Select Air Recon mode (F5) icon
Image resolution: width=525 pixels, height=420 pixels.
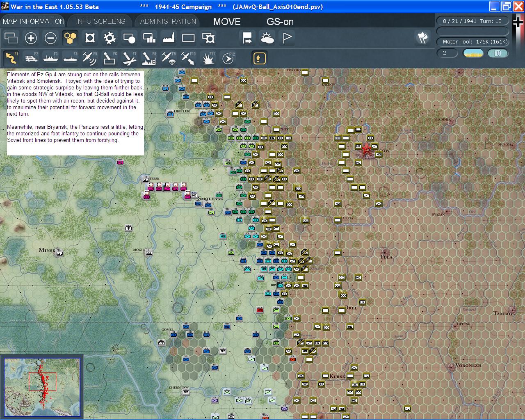[90, 58]
